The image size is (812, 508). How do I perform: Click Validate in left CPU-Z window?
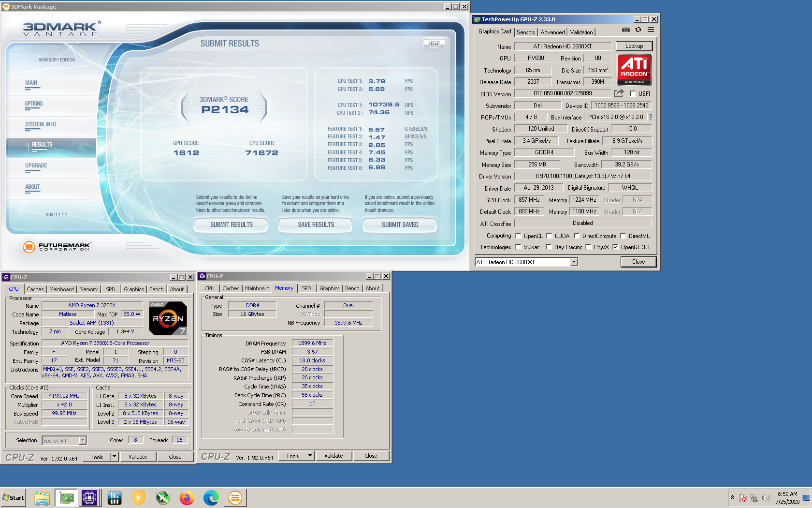click(138, 457)
